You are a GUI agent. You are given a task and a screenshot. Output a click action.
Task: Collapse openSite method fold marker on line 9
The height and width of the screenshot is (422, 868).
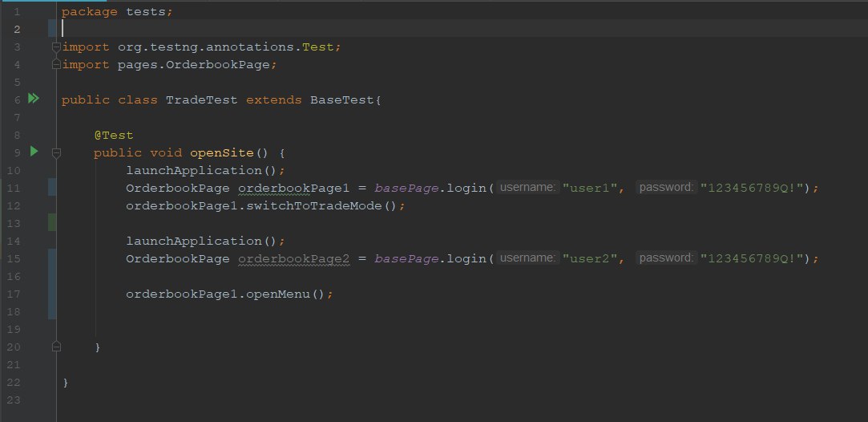(x=56, y=153)
